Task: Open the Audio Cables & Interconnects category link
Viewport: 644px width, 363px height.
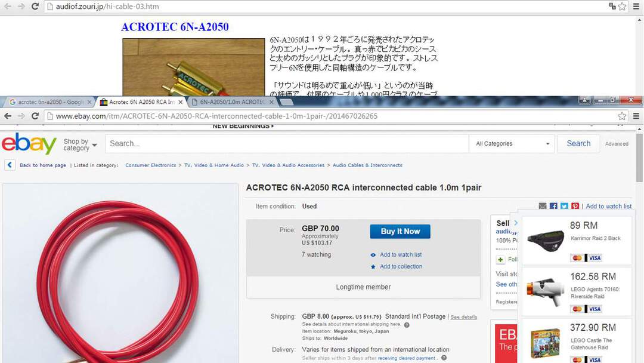Action: (x=367, y=165)
